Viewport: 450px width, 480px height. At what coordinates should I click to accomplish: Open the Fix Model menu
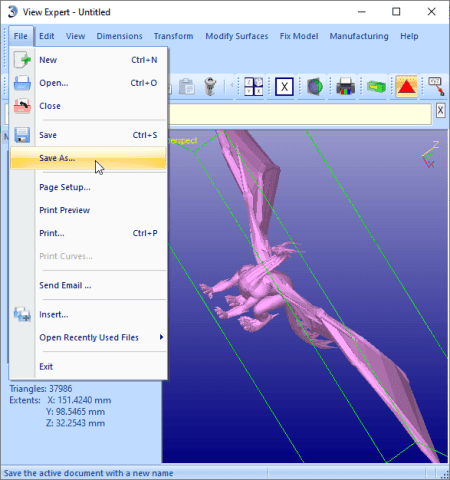[299, 36]
